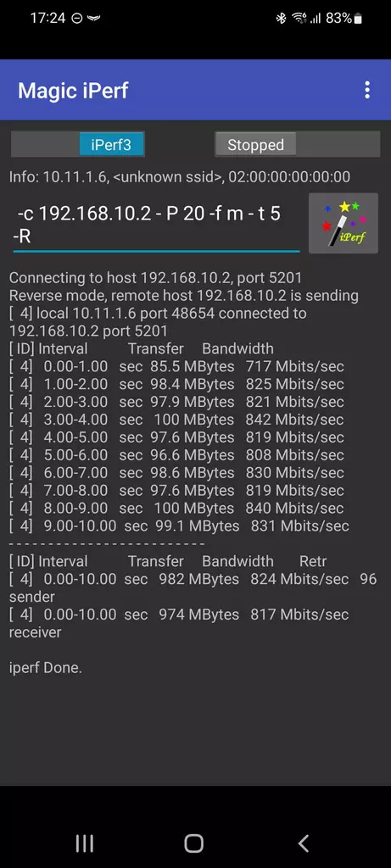
Task: Tap the Wi-Fi status bar icon
Action: point(299,19)
